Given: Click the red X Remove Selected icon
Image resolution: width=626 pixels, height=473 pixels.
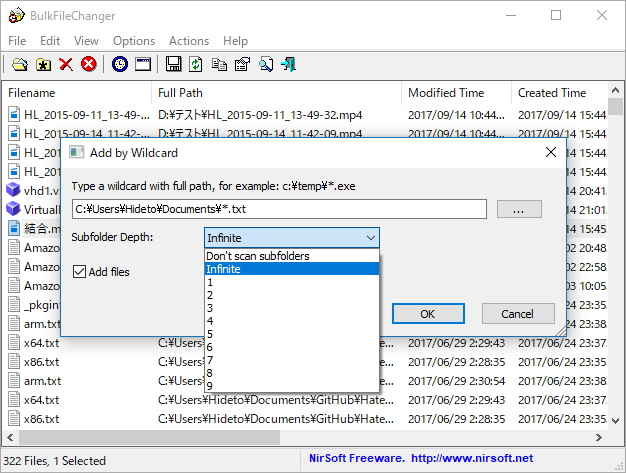Looking at the screenshot, I should 66,64.
